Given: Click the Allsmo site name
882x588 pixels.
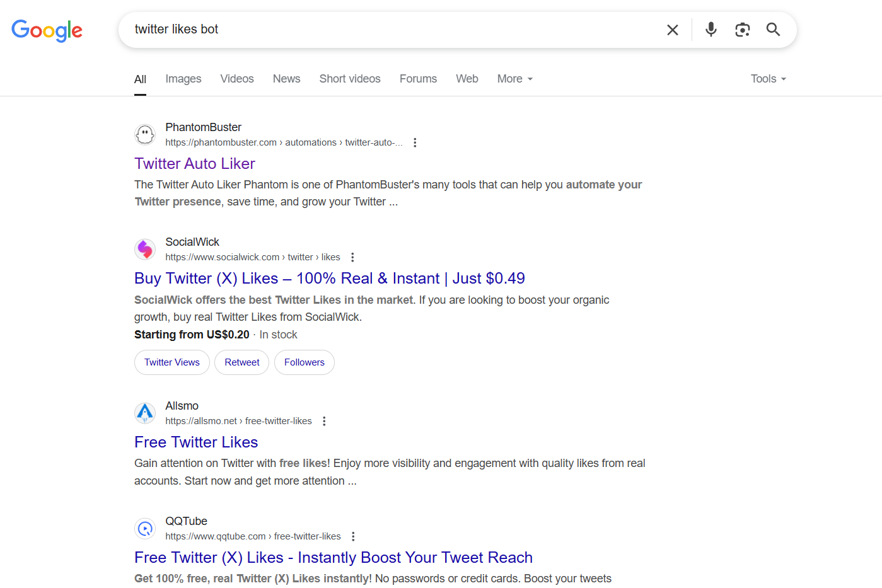Looking at the screenshot, I should 182,406.
